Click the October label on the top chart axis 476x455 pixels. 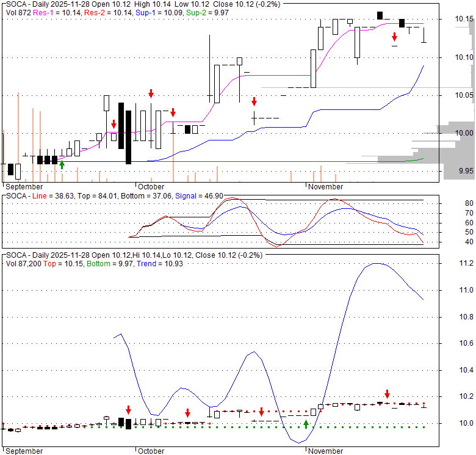coord(151,186)
